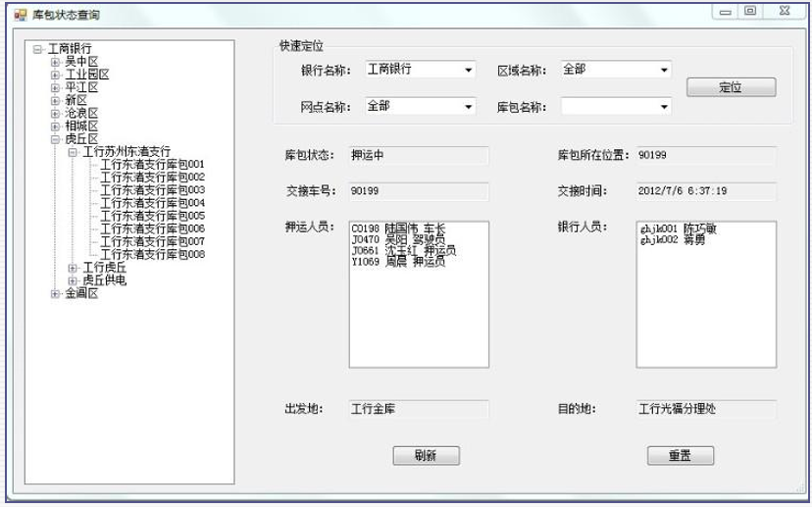Open the 区域名称 dropdown

(x=664, y=70)
